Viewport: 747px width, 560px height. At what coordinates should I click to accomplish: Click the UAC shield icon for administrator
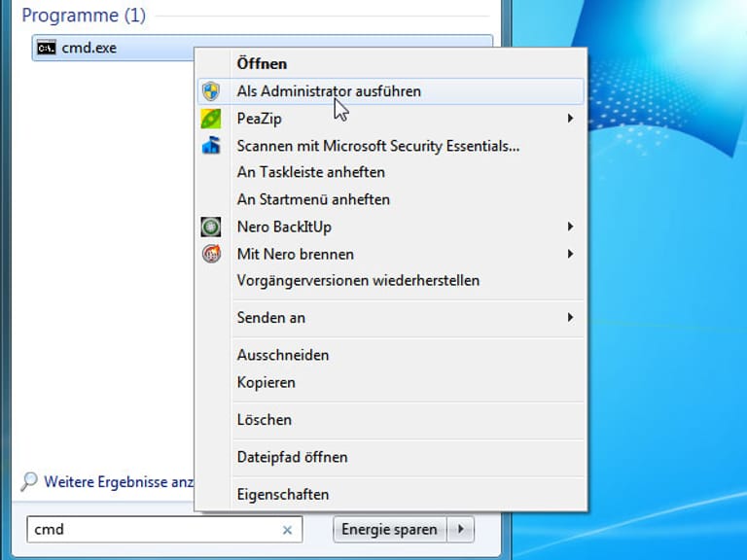(x=211, y=91)
